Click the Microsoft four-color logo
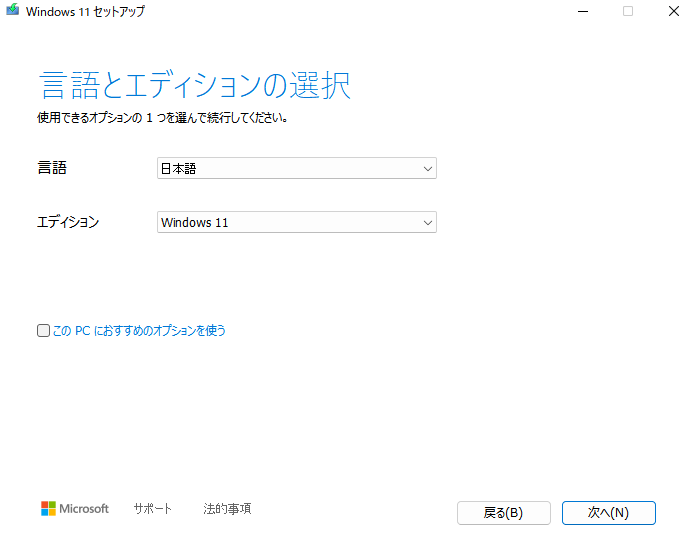693x548 pixels. pos(48,509)
